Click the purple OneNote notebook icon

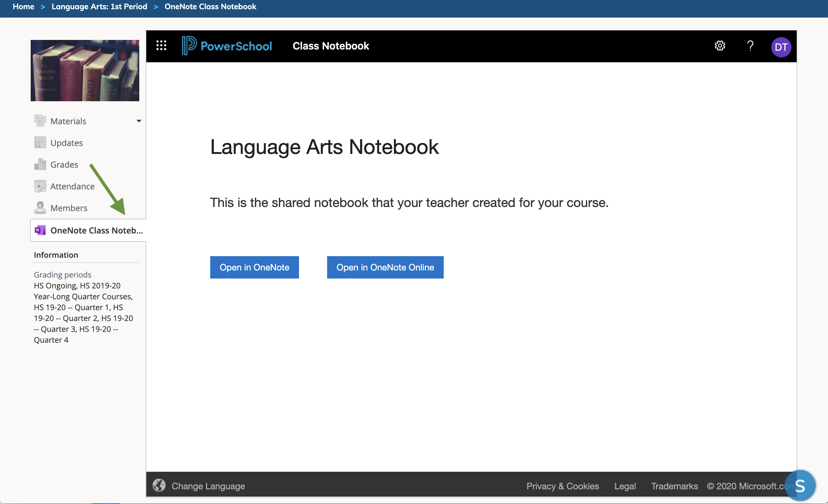coord(40,230)
